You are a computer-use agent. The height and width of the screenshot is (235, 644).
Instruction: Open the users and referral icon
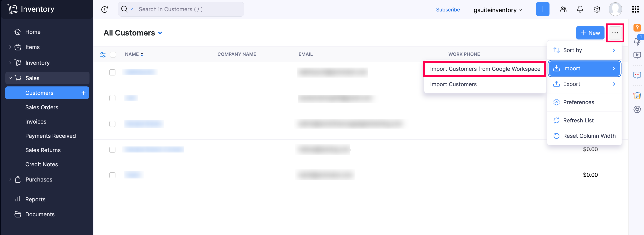563,10
